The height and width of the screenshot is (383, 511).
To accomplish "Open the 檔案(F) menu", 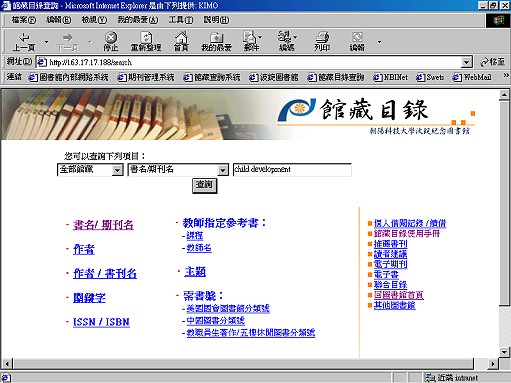I will tap(23, 20).
